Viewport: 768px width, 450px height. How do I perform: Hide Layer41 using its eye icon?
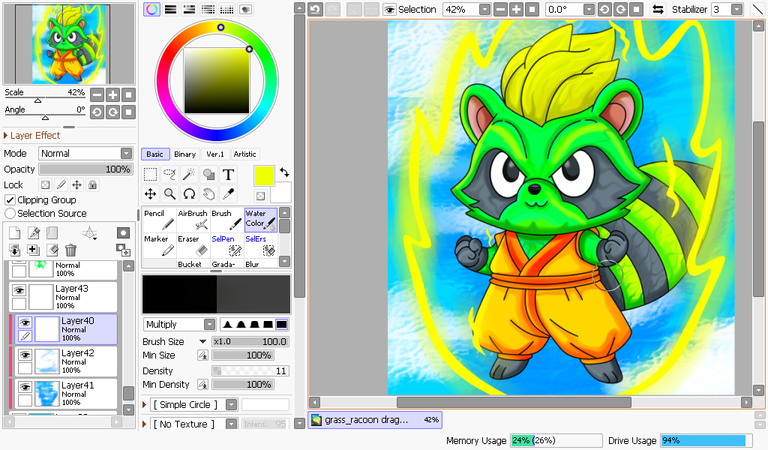pyautogui.click(x=25, y=387)
